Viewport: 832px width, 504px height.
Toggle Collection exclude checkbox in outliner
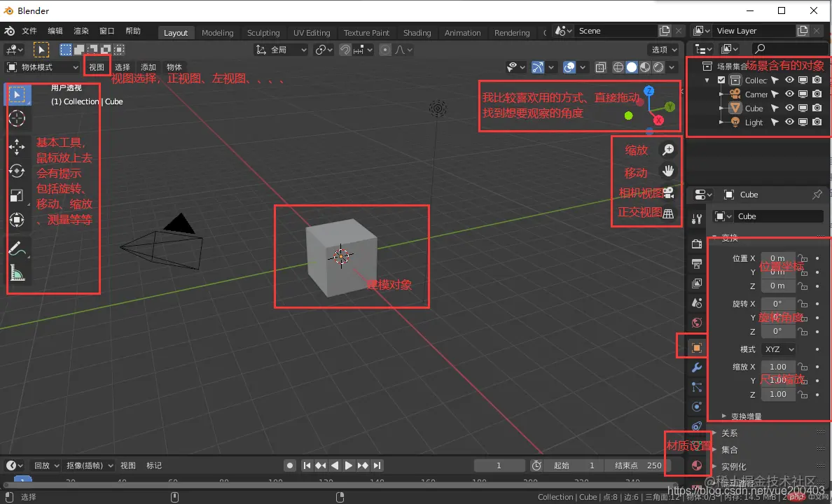tap(721, 80)
